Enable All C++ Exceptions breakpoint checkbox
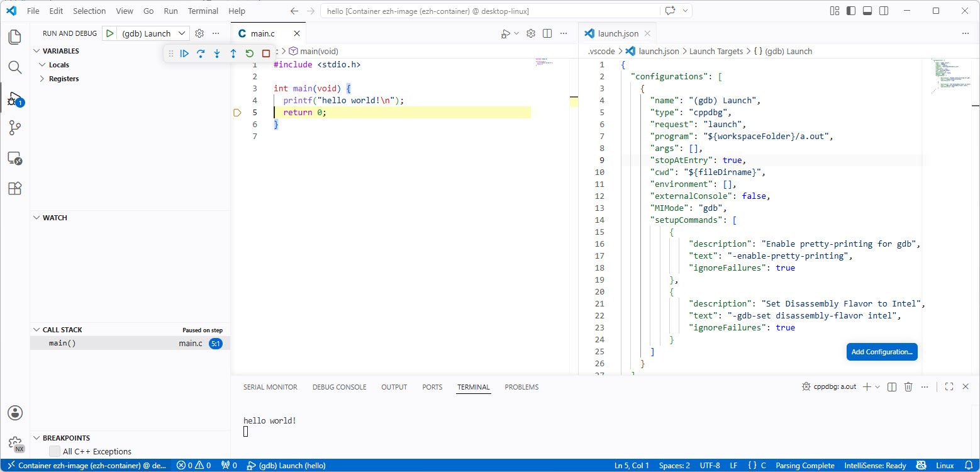This screenshot has width=980, height=472. tap(55, 451)
